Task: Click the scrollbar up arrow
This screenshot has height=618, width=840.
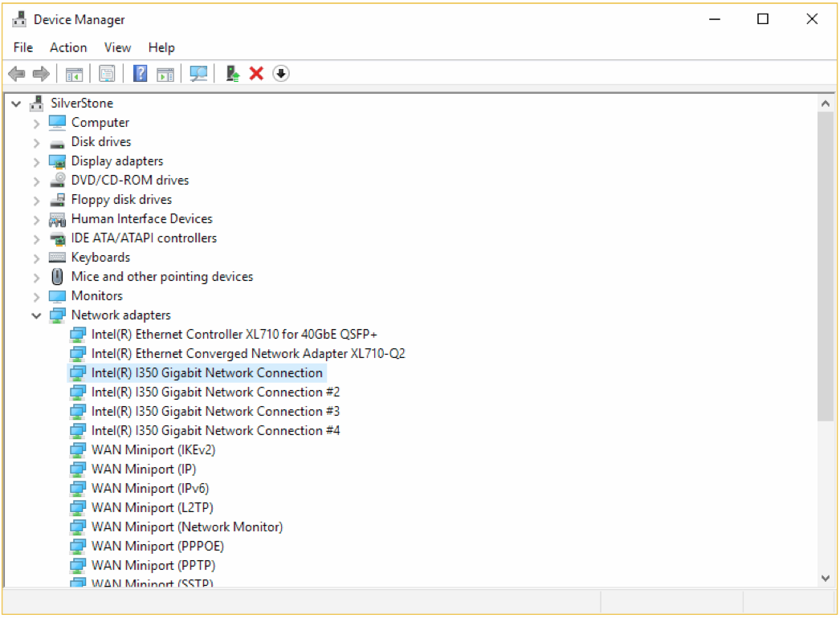Action: pyautogui.click(x=825, y=104)
